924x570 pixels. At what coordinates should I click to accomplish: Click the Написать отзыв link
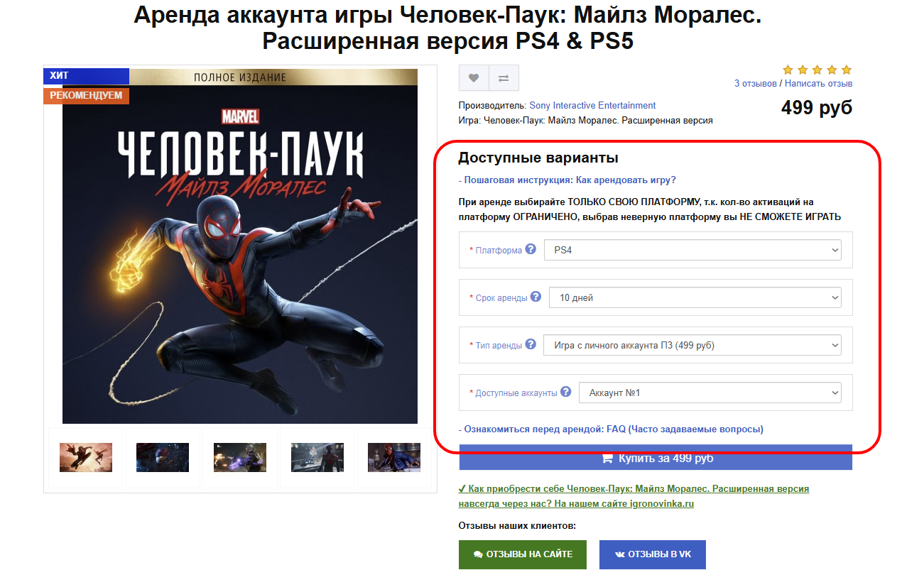click(x=818, y=84)
